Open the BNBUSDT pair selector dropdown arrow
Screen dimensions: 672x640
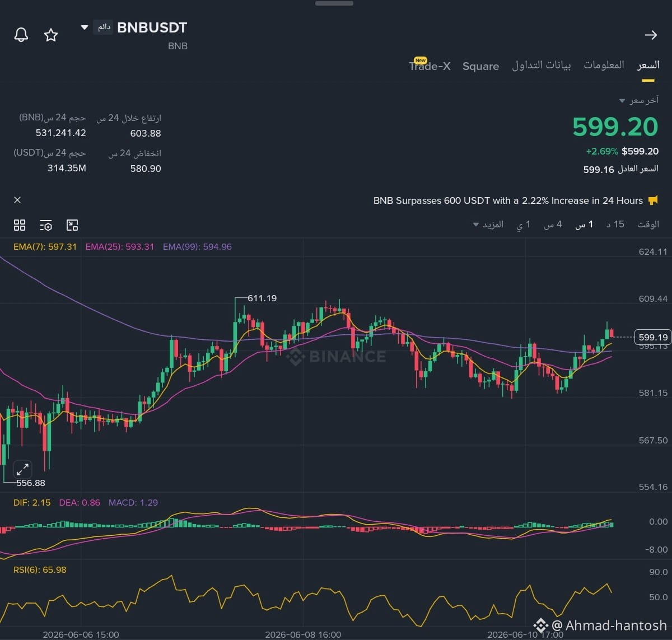85,27
